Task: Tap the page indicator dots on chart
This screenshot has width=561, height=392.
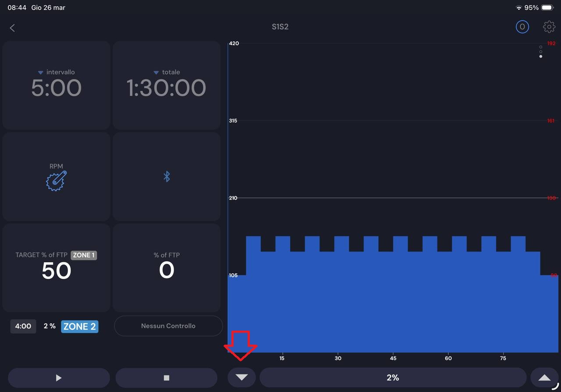Action: [x=541, y=52]
